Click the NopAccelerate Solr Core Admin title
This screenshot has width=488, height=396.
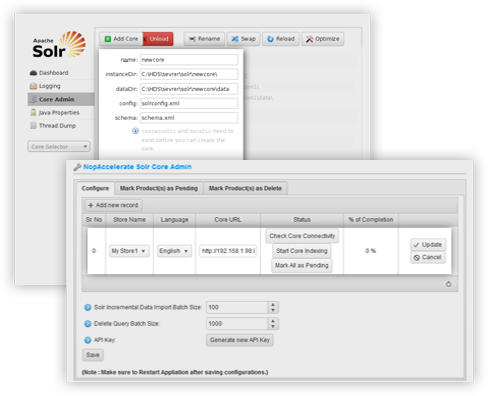point(137,167)
